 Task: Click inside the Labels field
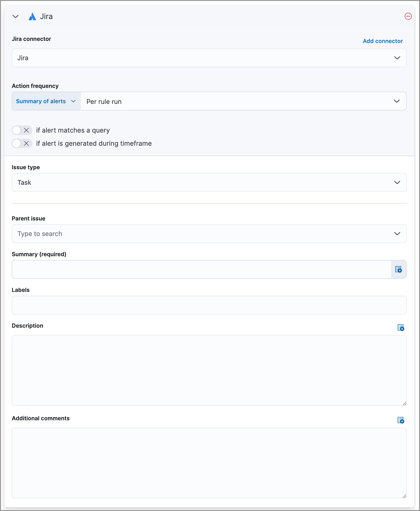209,305
